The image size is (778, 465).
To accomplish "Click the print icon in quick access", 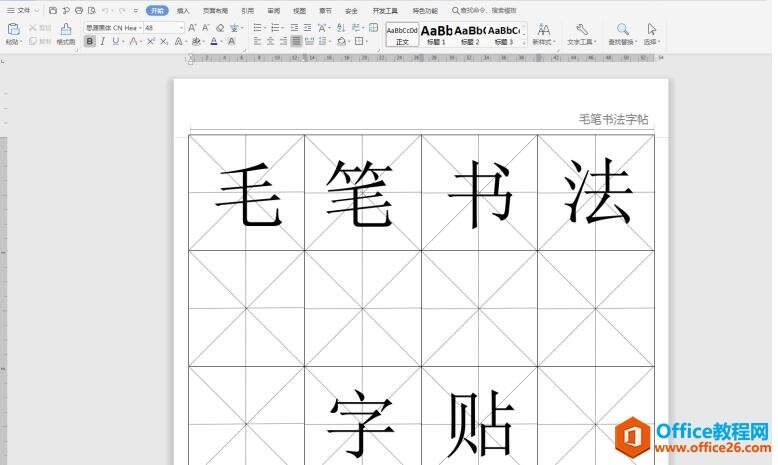I will (x=79, y=10).
